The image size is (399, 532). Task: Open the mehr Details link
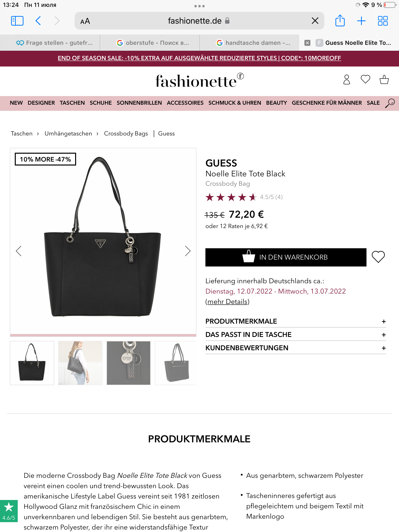pos(227,302)
